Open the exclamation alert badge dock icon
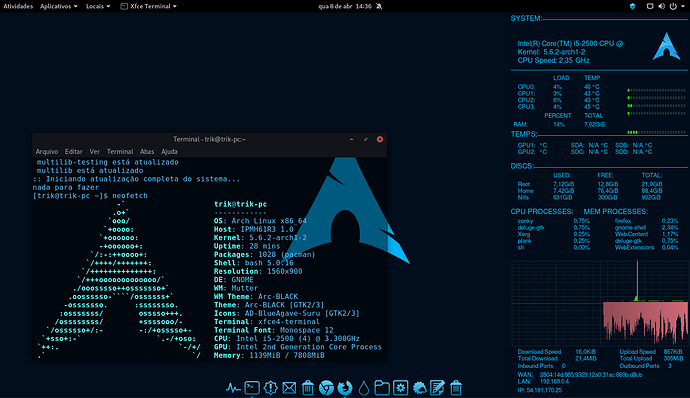Viewport: 690px width, 398px height. coord(270,388)
